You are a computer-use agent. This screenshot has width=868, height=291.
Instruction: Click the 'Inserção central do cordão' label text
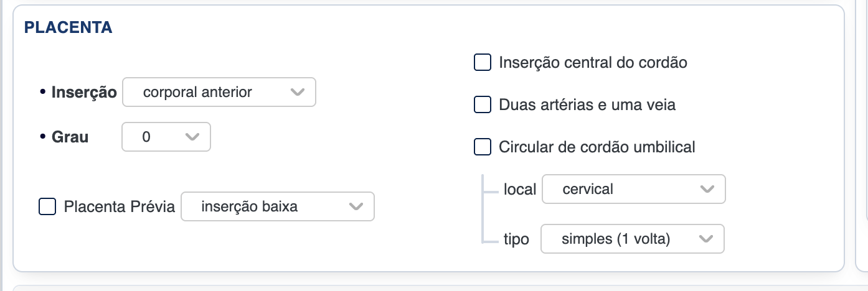(x=593, y=63)
